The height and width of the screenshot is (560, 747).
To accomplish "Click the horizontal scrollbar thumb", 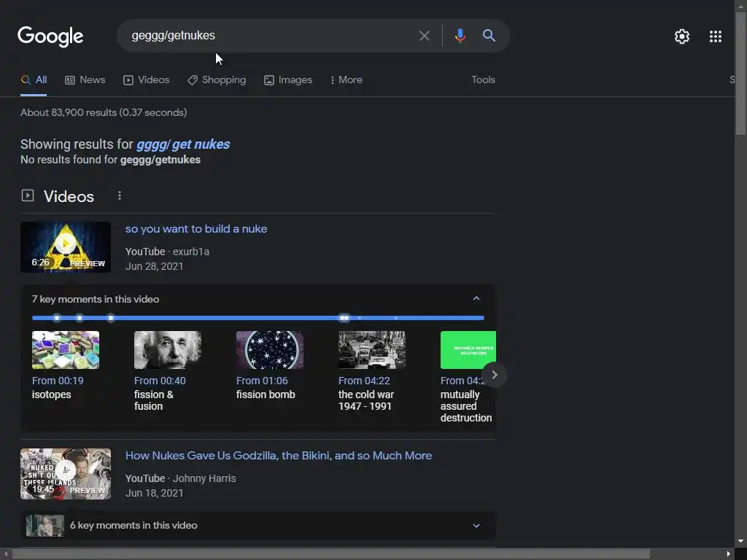I will pyautogui.click(x=331, y=554).
